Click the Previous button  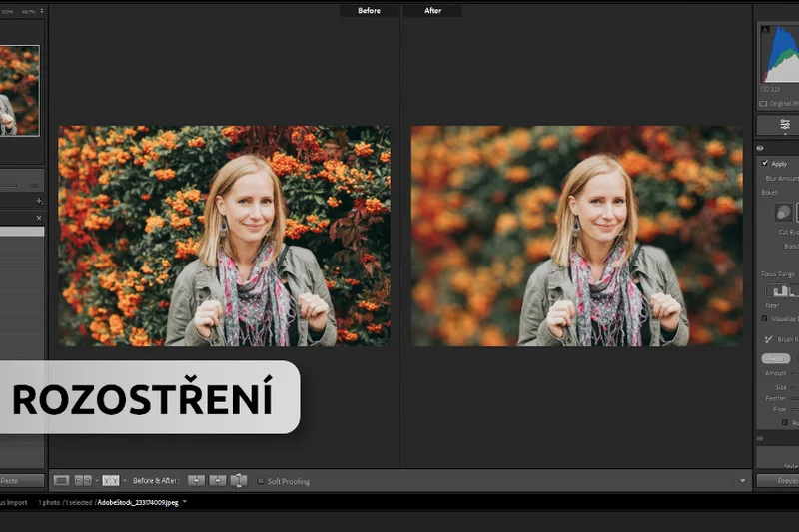pyautogui.click(x=778, y=480)
